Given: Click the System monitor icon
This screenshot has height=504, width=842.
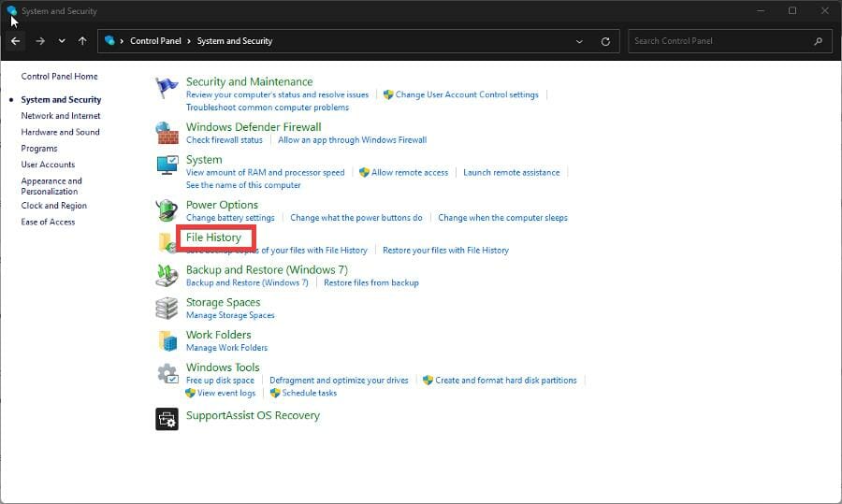Looking at the screenshot, I should tap(167, 166).
